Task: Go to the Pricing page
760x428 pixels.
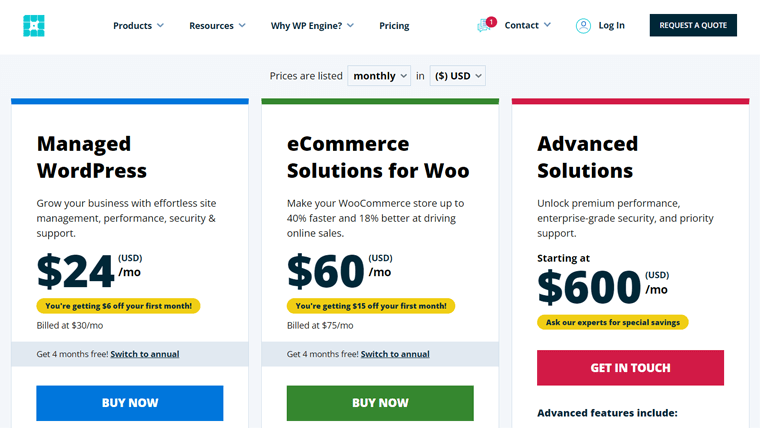Action: (x=394, y=26)
